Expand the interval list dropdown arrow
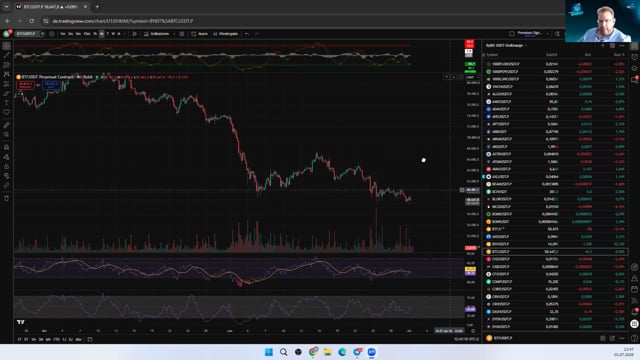 click(125, 34)
